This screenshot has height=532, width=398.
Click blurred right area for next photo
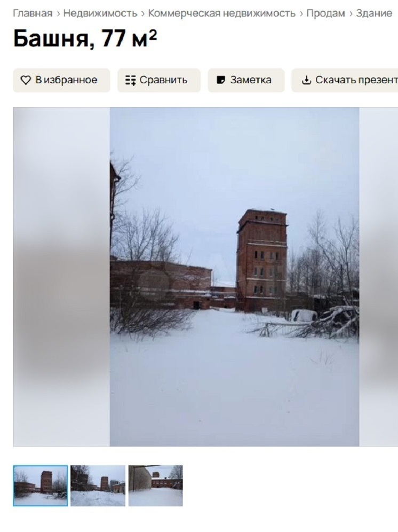[x=378, y=277]
